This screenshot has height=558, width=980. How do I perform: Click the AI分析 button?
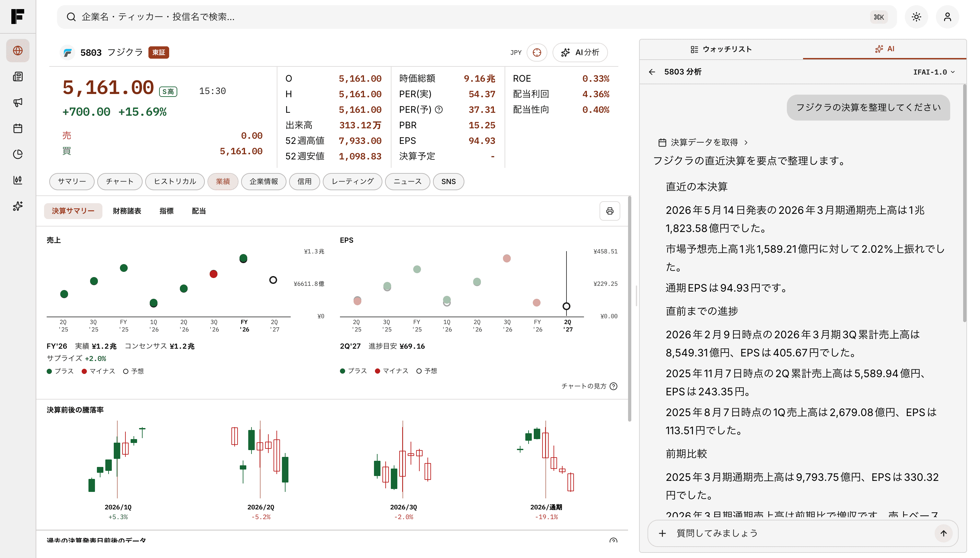(x=580, y=52)
